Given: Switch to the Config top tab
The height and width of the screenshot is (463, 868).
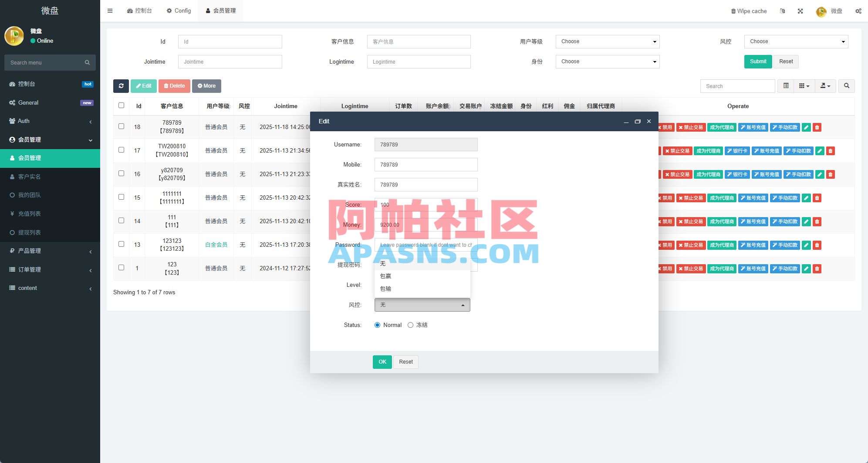Looking at the screenshot, I should (x=179, y=11).
